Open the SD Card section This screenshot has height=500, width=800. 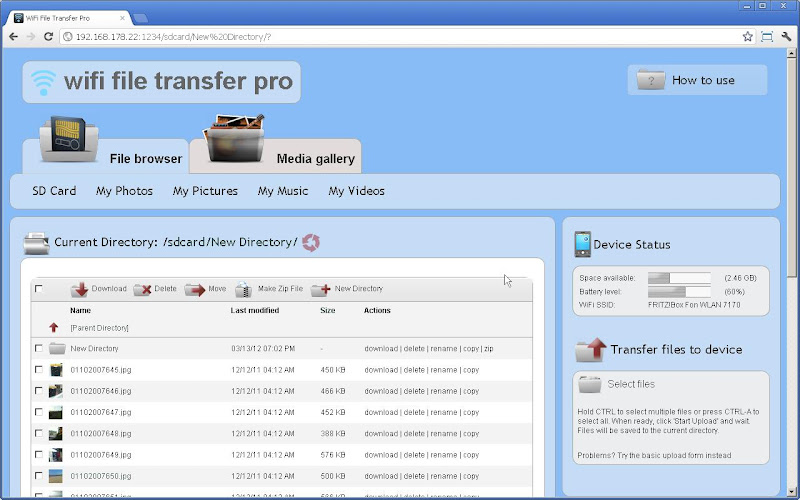pyautogui.click(x=54, y=191)
